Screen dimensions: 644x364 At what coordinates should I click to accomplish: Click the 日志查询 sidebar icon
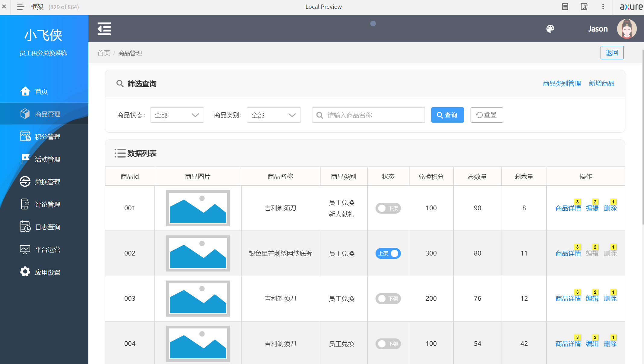point(25,227)
